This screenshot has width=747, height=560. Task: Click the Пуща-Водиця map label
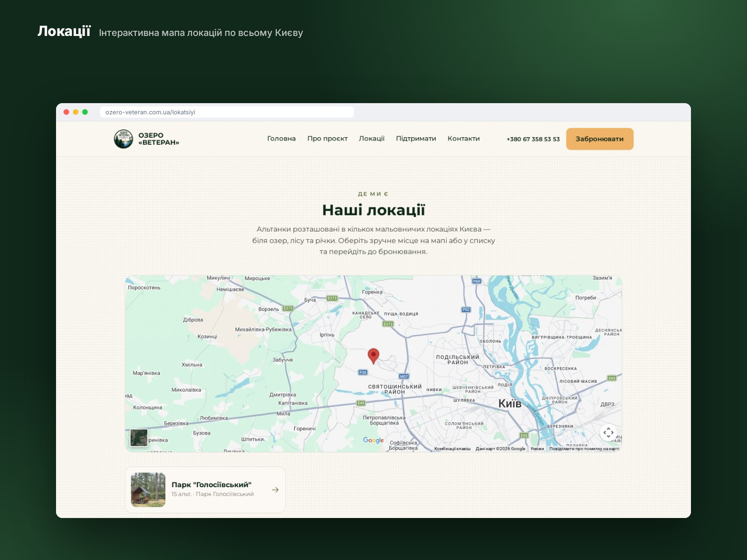point(401,314)
